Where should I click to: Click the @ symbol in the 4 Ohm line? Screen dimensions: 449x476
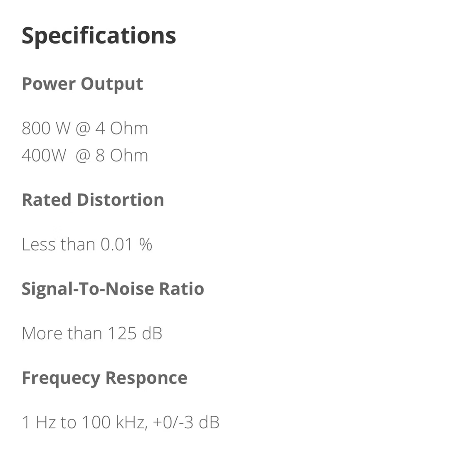[x=83, y=128]
